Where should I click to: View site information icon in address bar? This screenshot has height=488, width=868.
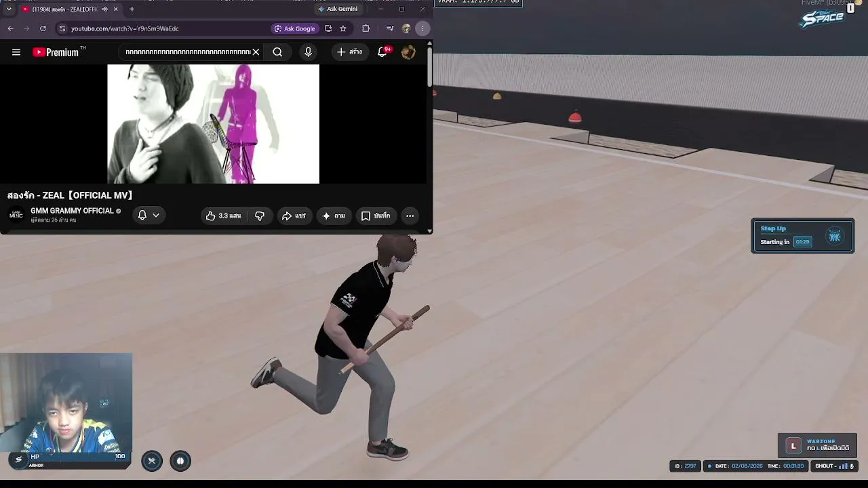(x=62, y=28)
